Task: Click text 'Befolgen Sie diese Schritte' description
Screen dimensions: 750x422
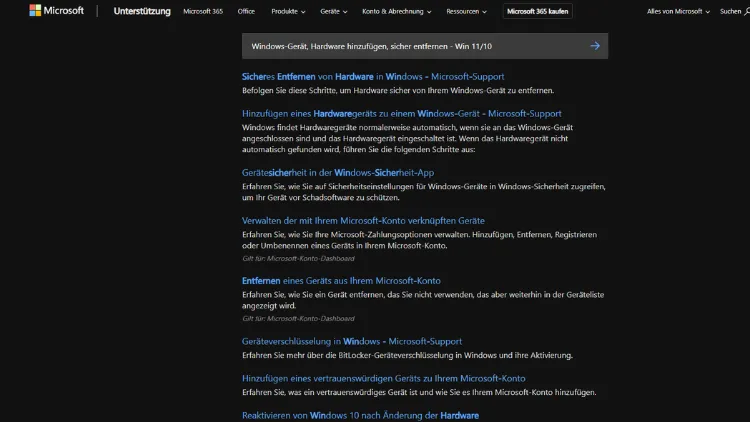Action: click(398, 90)
